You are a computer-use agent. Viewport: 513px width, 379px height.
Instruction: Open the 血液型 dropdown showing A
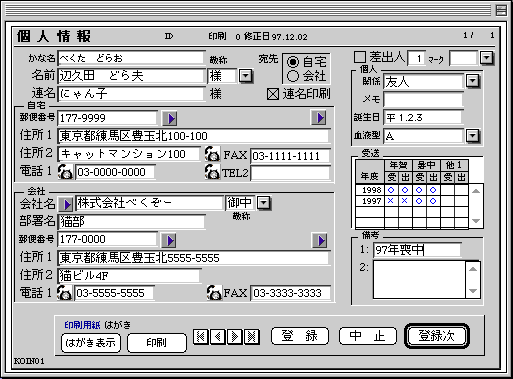[x=473, y=136]
